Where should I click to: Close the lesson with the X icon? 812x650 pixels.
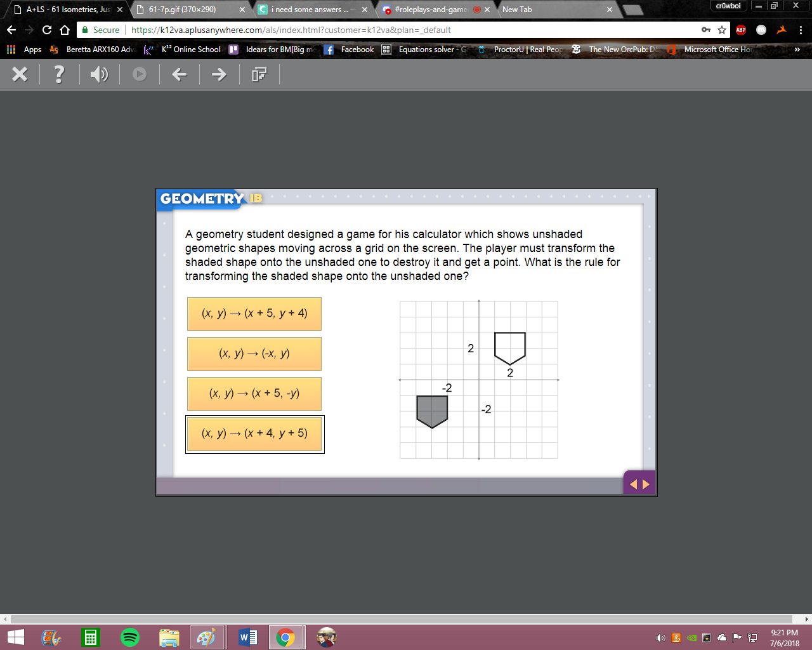coord(20,74)
